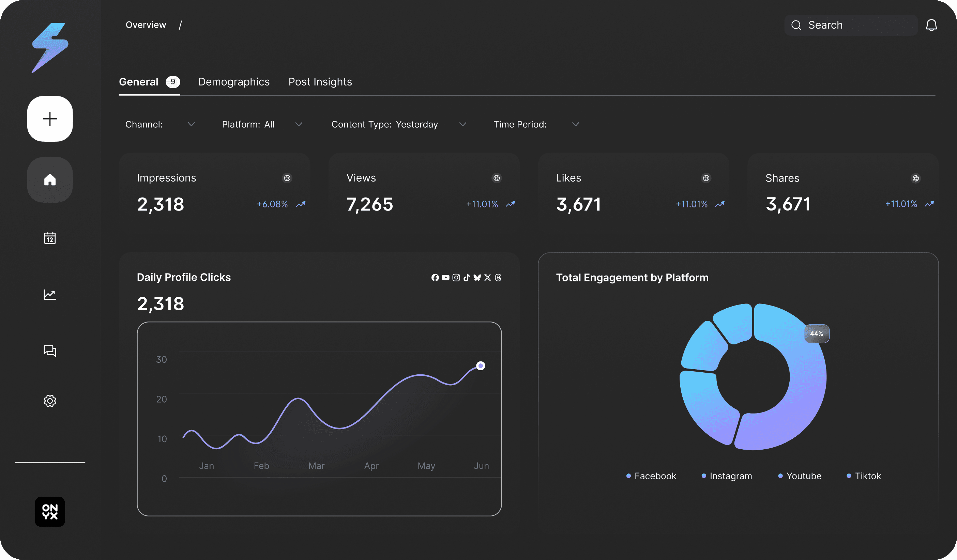The image size is (957, 560).
Task: Open the calendar icon in sidebar
Action: coord(50,238)
